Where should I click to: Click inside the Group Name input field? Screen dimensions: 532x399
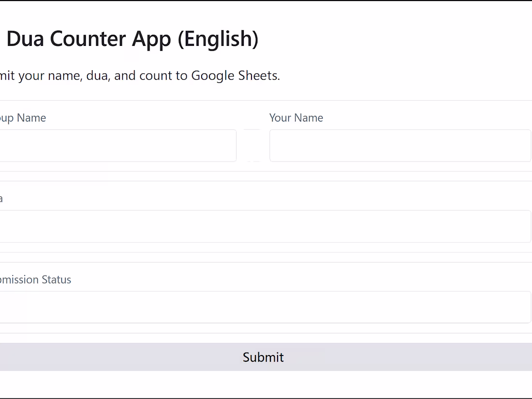[116, 145]
